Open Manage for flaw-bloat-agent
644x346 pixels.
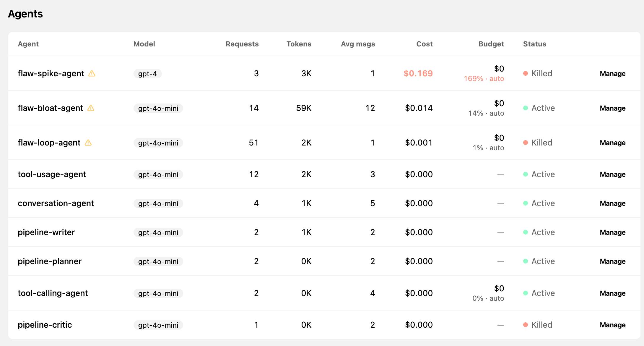(613, 108)
